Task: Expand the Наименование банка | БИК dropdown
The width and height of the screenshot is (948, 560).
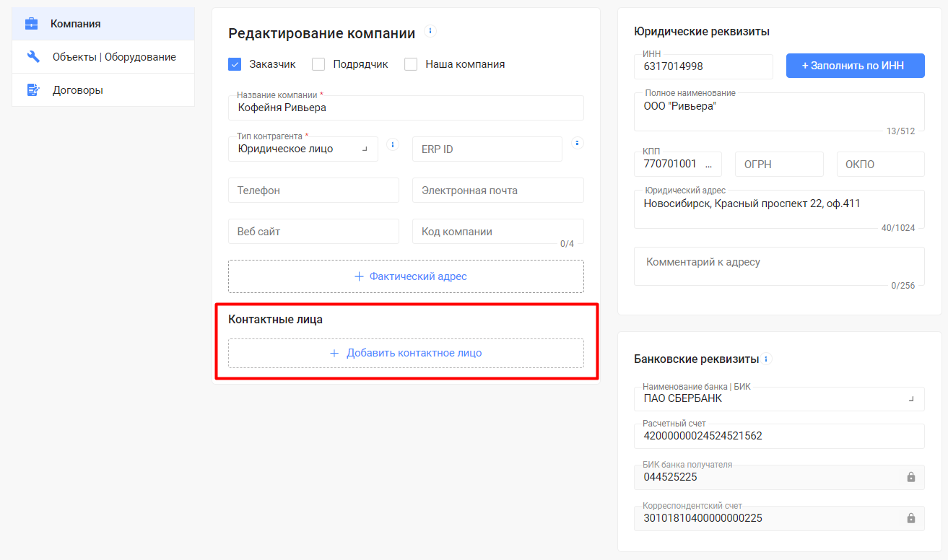Action: 779,398
